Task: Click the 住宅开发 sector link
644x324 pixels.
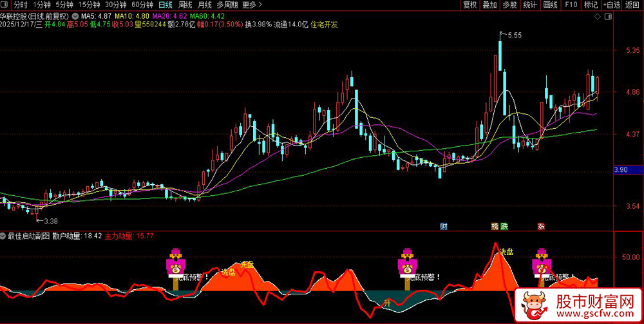Action: point(325,24)
